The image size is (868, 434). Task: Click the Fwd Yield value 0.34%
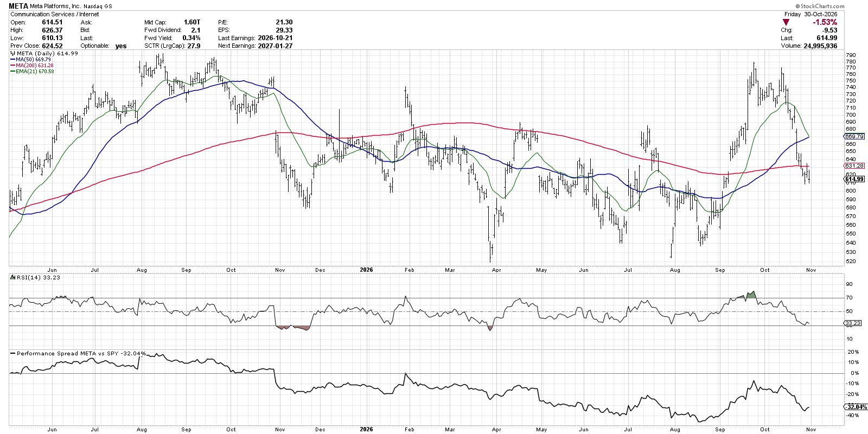tap(192, 38)
